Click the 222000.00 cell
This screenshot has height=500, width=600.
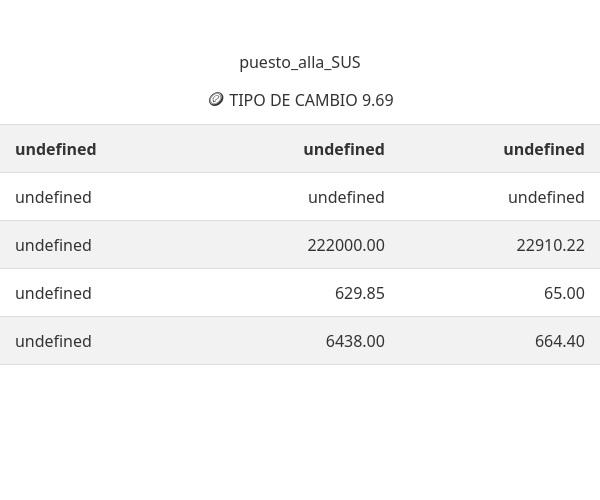(346, 245)
